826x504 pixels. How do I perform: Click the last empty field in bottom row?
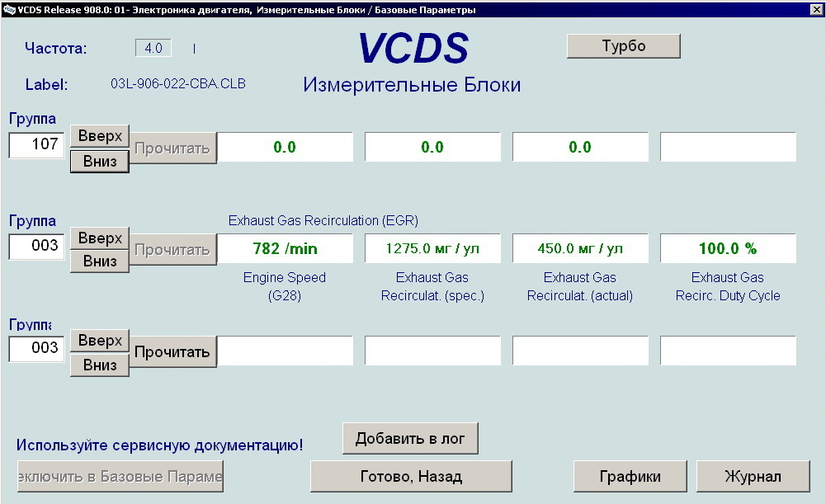(x=728, y=351)
